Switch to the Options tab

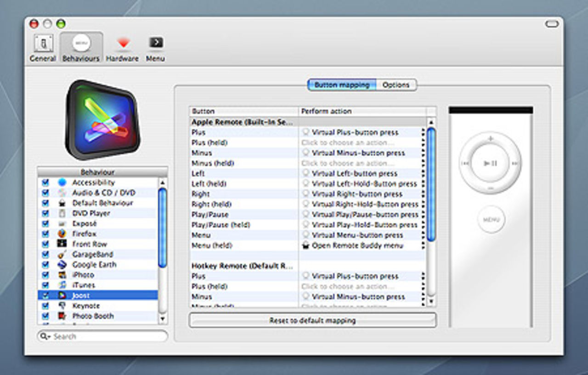tap(396, 85)
